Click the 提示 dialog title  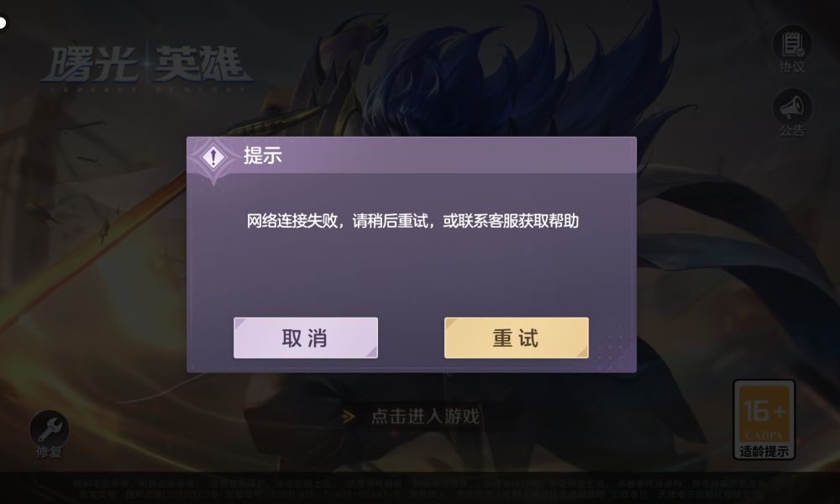point(262,155)
